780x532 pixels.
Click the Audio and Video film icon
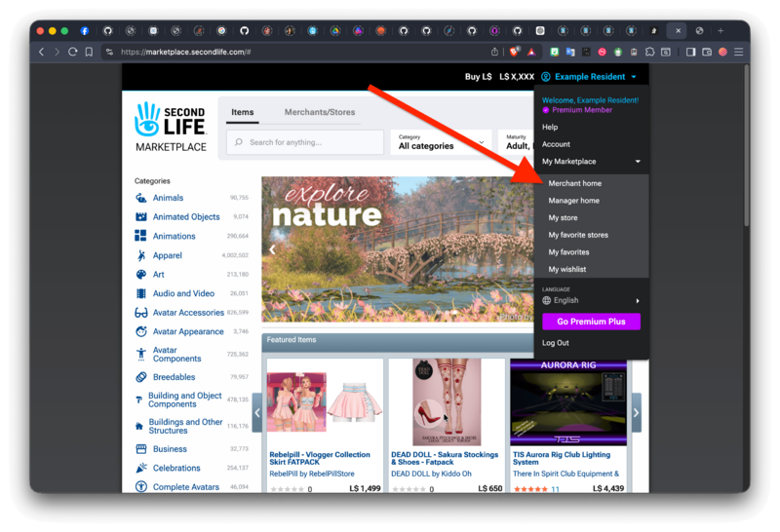(141, 293)
